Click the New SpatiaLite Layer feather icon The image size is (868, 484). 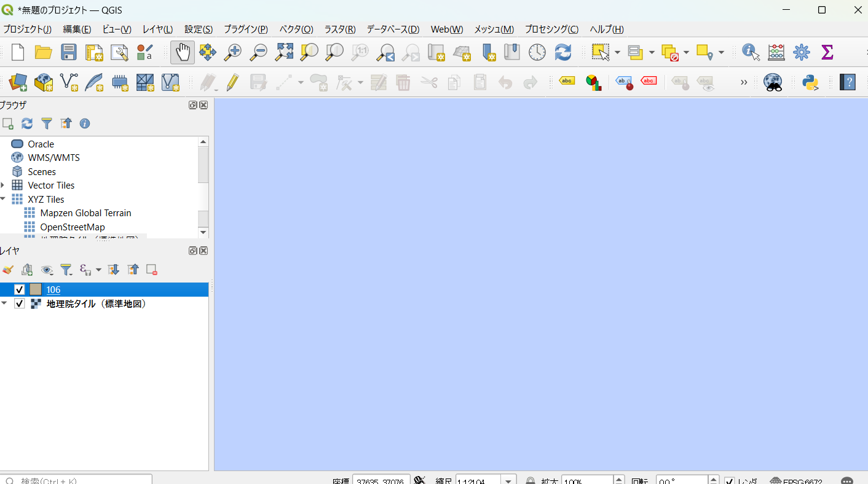(94, 82)
